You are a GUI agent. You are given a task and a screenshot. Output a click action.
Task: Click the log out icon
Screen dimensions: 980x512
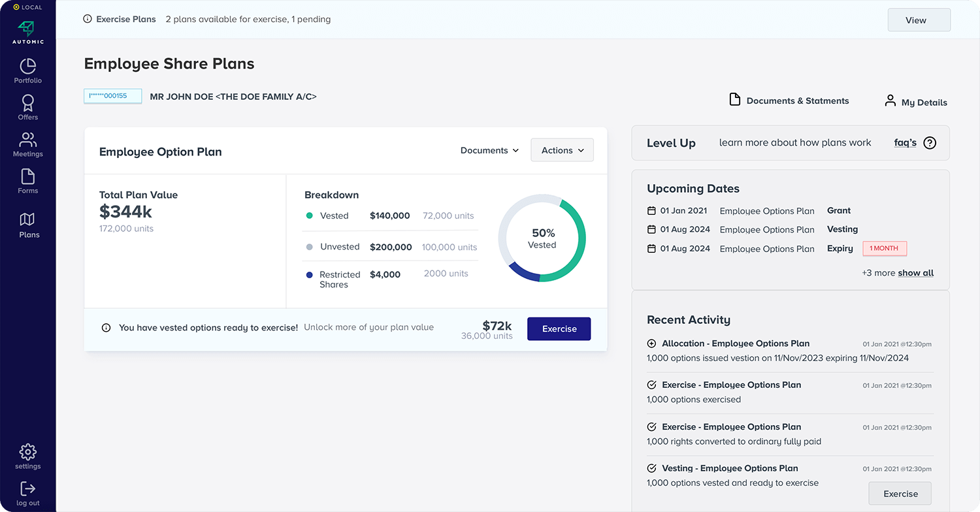pyautogui.click(x=27, y=489)
